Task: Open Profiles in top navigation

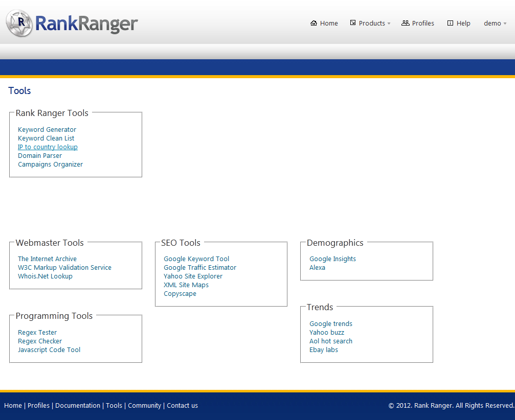Action: pyautogui.click(x=423, y=24)
